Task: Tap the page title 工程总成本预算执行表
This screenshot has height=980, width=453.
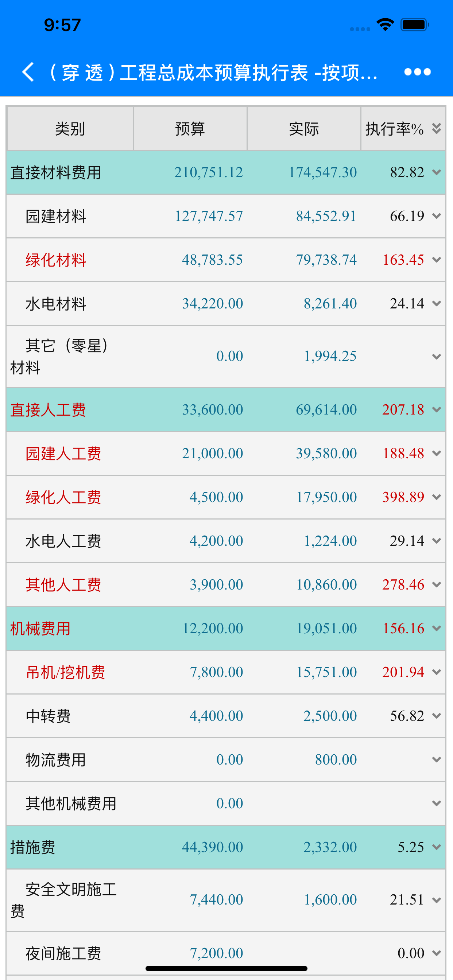Action: [214, 72]
